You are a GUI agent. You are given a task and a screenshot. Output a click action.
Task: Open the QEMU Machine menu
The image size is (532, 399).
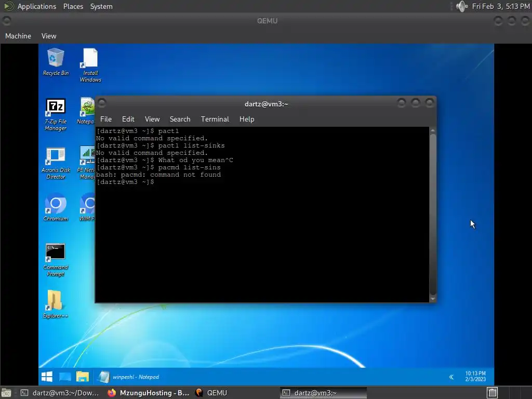18,36
